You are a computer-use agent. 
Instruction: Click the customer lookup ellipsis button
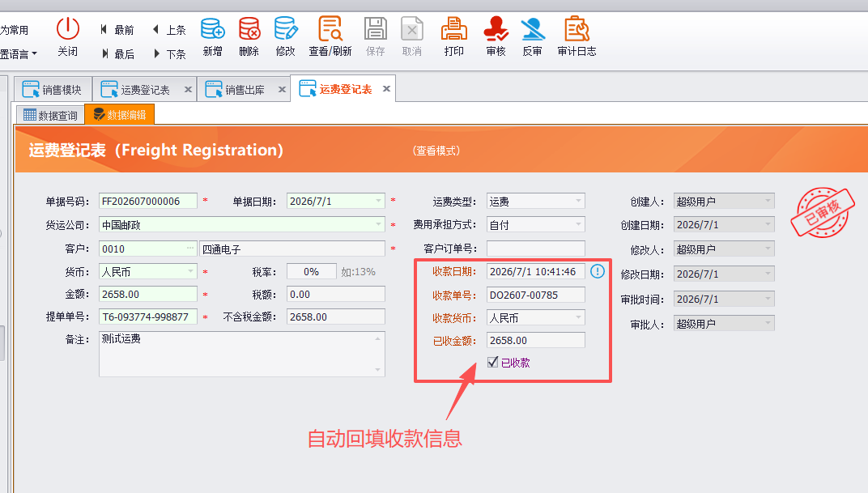190,249
